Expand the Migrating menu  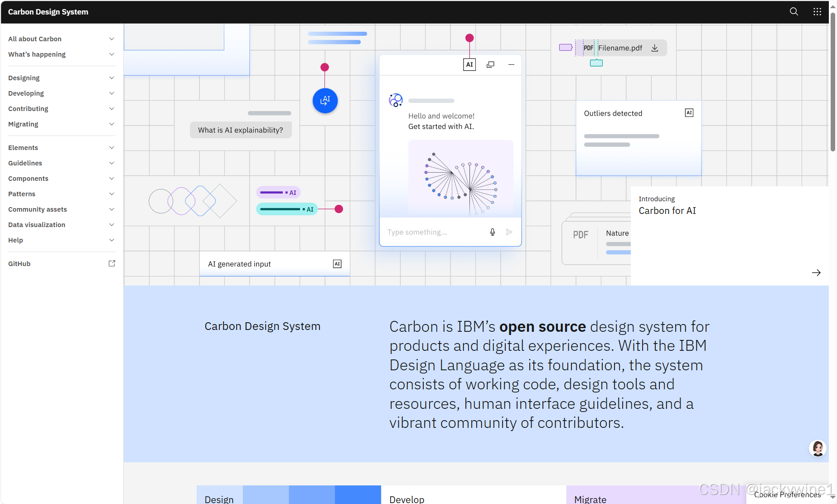[61, 124]
